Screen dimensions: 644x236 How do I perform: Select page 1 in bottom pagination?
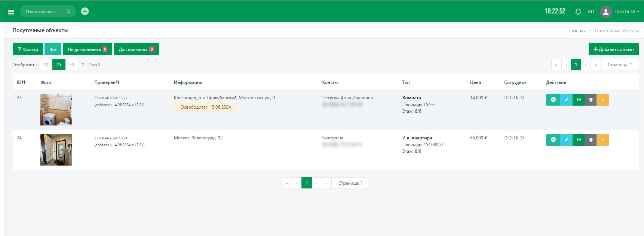pyautogui.click(x=307, y=183)
